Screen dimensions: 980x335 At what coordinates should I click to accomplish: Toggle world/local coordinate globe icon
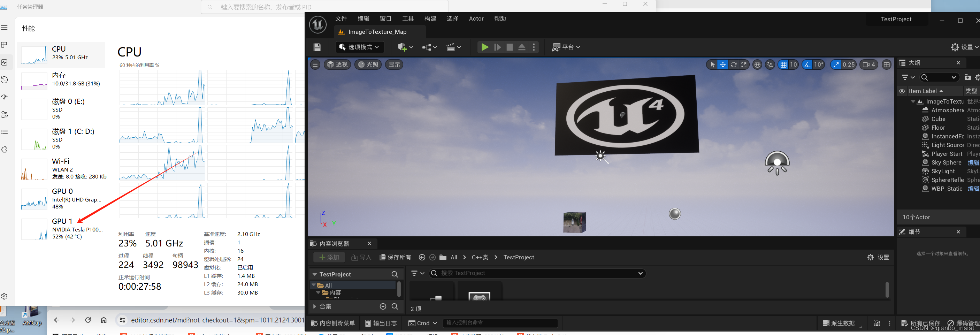[x=757, y=65]
